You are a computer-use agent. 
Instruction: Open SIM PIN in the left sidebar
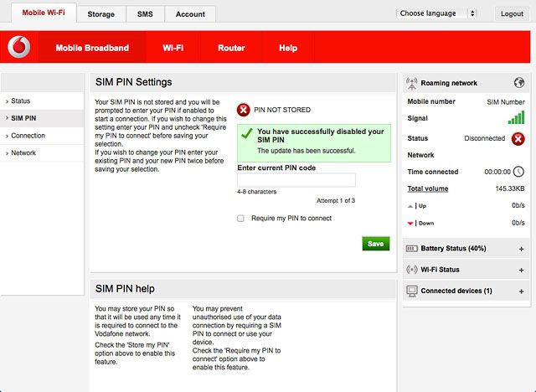click(x=42, y=118)
